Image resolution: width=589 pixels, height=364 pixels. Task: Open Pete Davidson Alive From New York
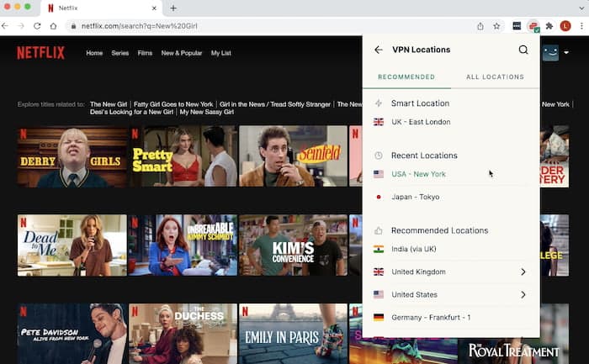coord(72,334)
